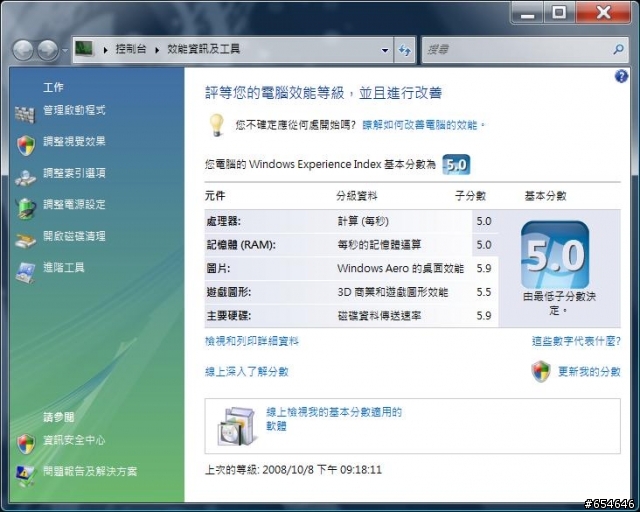Click the 子分數 column header

[470, 196]
